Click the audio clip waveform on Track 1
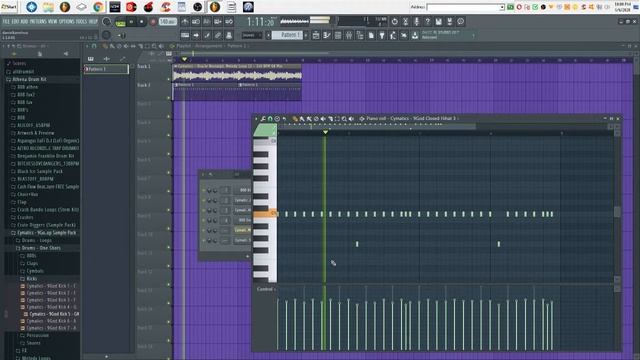 237,76
